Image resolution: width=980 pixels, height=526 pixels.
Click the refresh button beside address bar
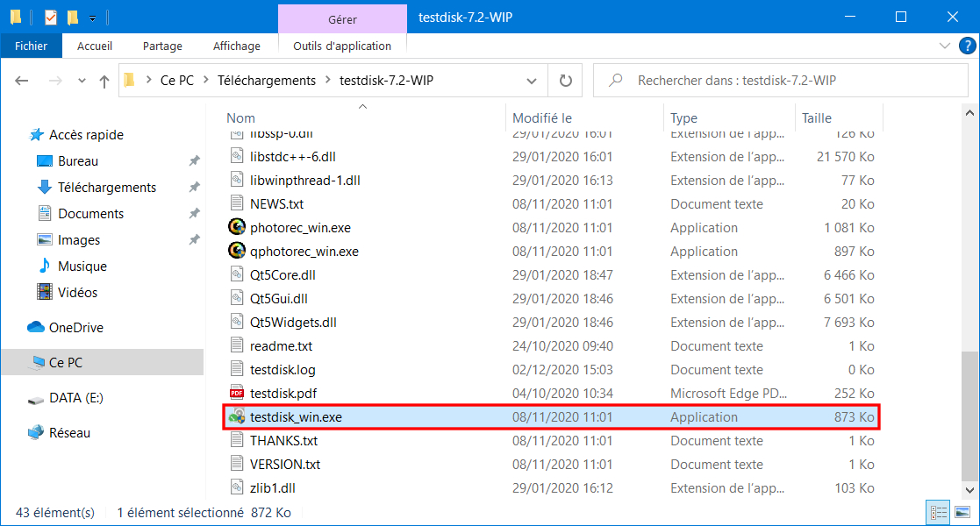coord(566,81)
